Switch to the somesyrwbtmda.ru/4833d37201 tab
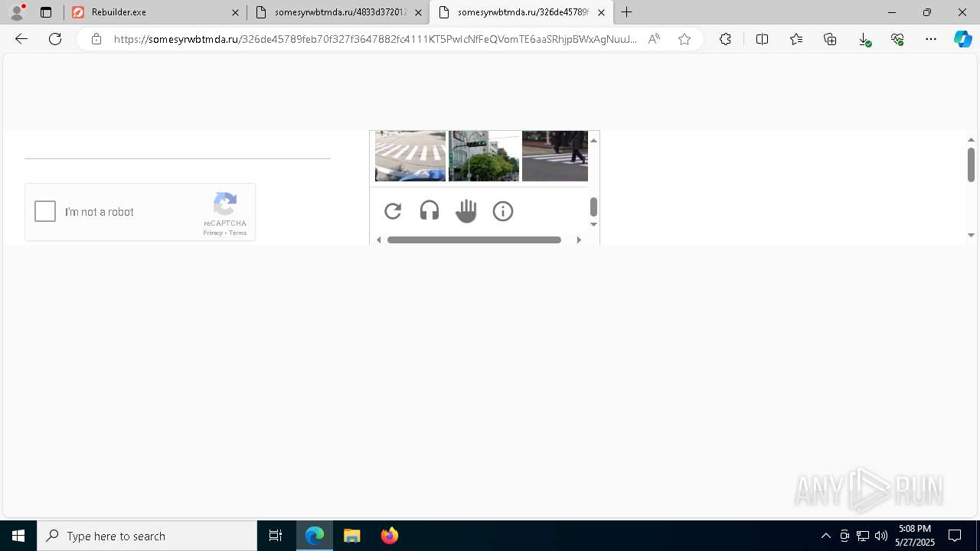Screen dimensions: 980x551 pos(339,12)
